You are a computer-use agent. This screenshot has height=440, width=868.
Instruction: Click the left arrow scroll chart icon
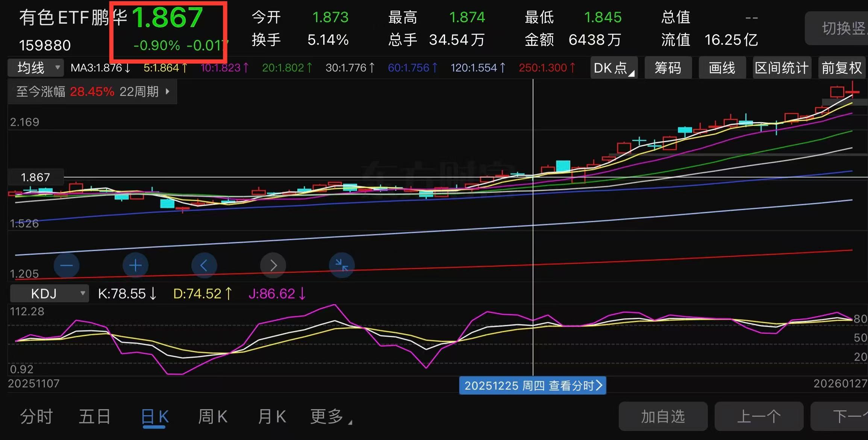click(204, 266)
